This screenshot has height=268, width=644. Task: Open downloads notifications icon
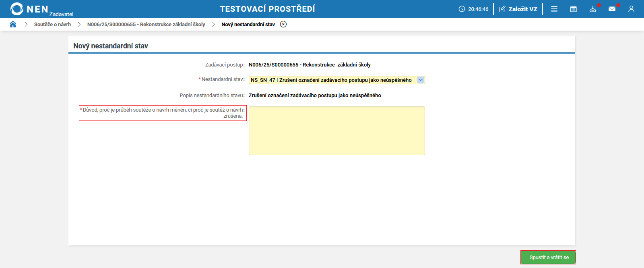tap(593, 9)
